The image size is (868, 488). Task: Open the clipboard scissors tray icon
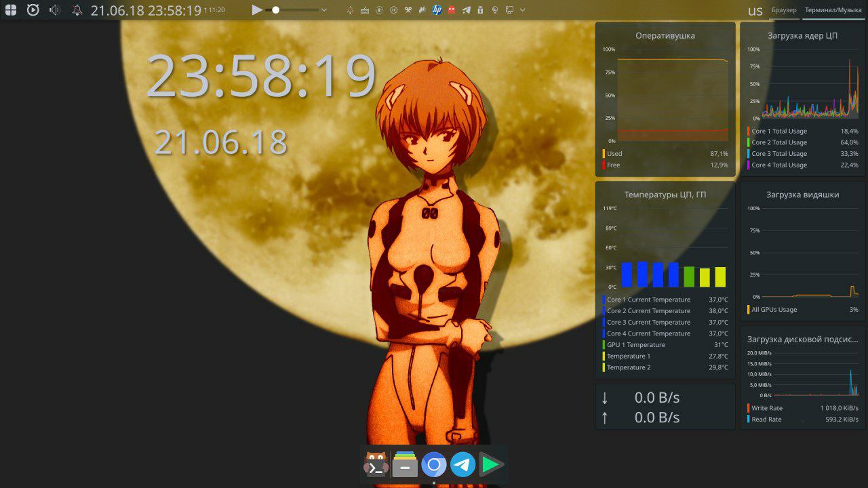408,10
